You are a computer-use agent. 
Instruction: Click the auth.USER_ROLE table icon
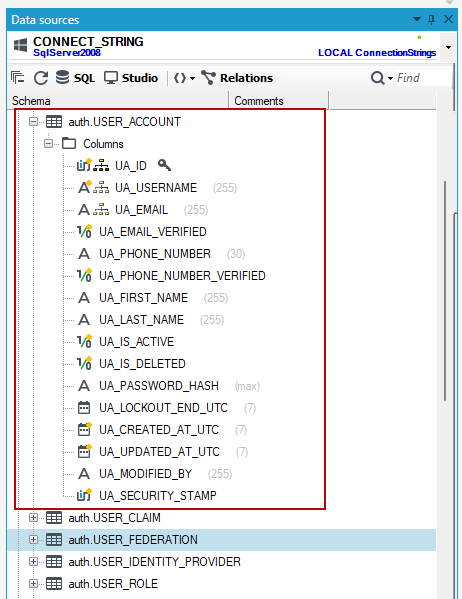[x=54, y=584]
